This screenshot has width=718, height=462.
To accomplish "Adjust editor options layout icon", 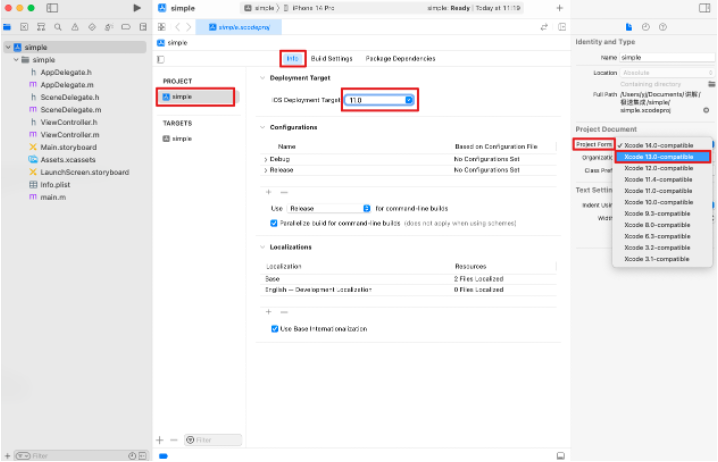I will (562, 27).
